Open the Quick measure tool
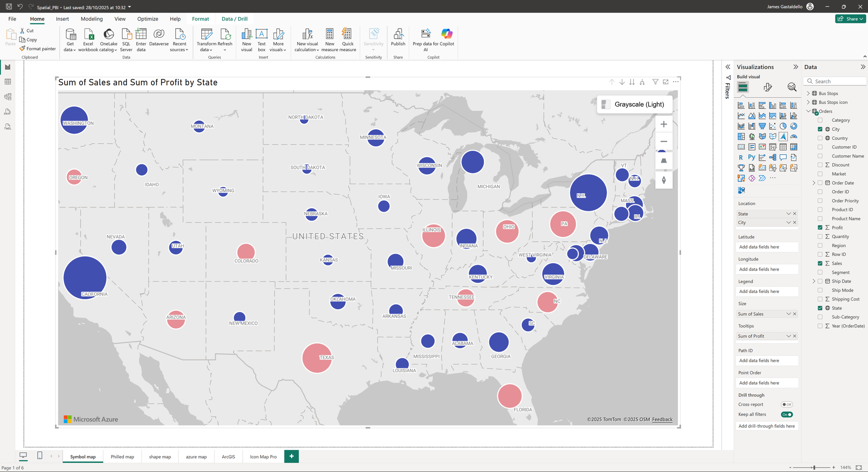The height and width of the screenshot is (472, 868). pyautogui.click(x=347, y=34)
